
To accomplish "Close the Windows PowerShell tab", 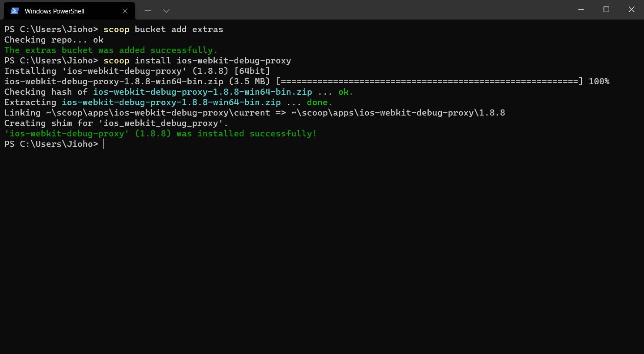I will click(x=125, y=11).
